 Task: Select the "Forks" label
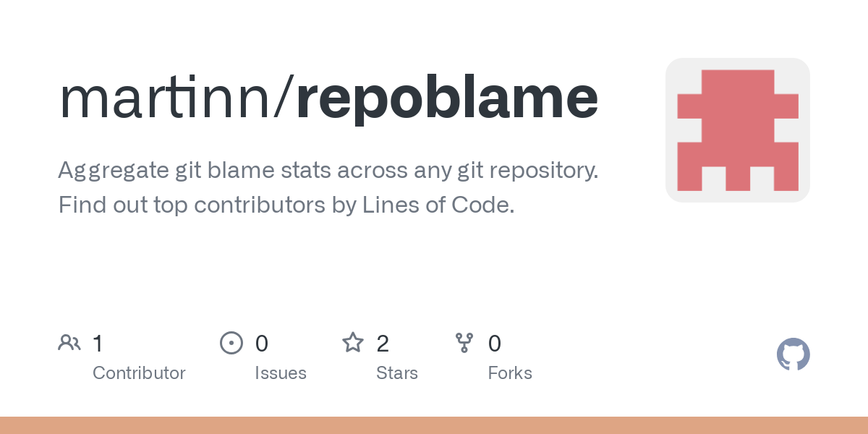[510, 373]
